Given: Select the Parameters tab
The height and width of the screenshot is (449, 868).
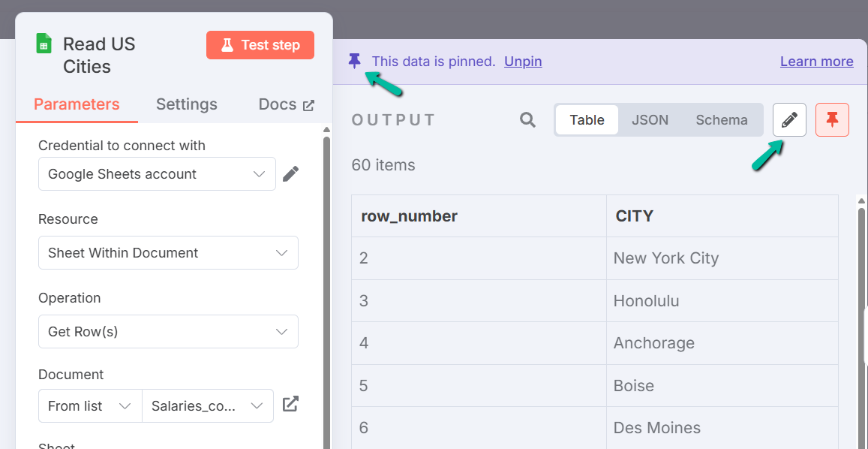Looking at the screenshot, I should [x=76, y=104].
